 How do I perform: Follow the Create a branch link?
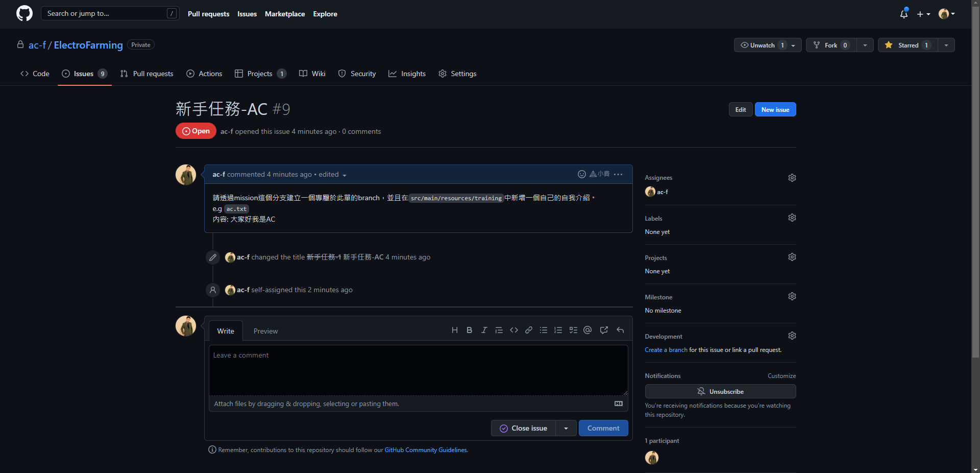click(x=666, y=350)
